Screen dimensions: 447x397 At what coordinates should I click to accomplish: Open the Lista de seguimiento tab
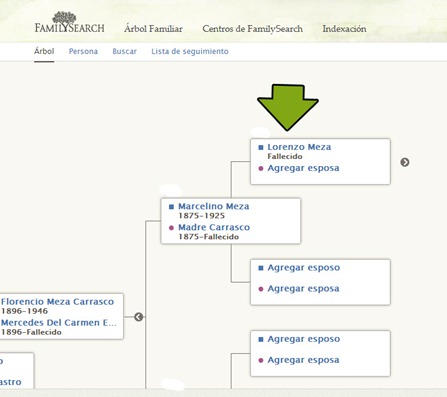tap(190, 51)
